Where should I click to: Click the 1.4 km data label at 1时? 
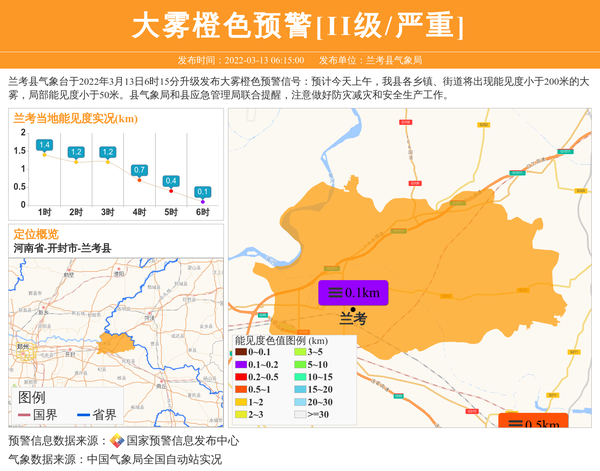click(44, 145)
